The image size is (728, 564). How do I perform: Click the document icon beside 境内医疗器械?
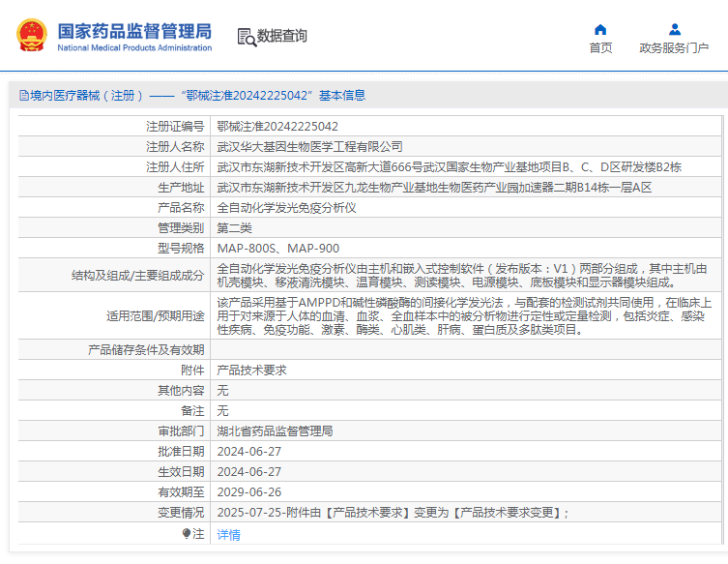click(x=24, y=96)
